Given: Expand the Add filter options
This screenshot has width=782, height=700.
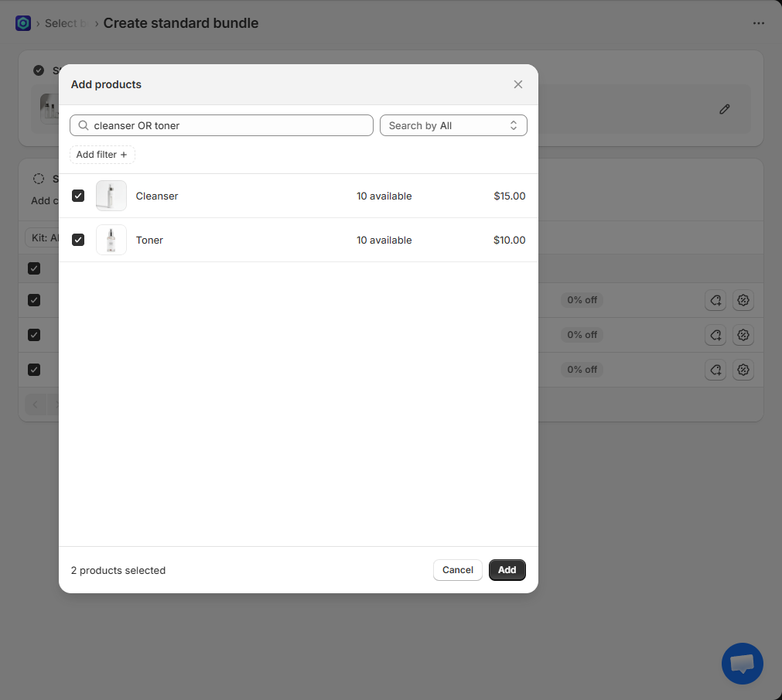Looking at the screenshot, I should pyautogui.click(x=102, y=155).
